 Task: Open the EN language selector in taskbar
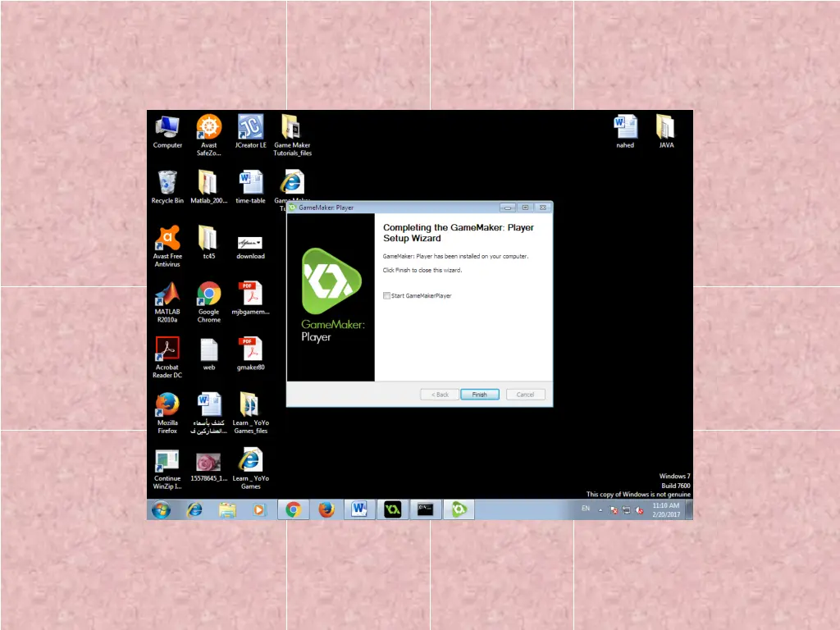(x=586, y=509)
